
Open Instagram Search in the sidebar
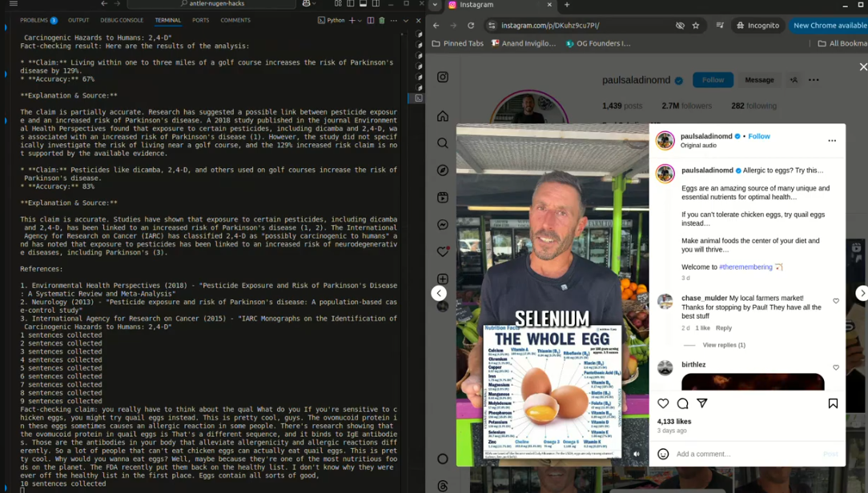pyautogui.click(x=442, y=143)
